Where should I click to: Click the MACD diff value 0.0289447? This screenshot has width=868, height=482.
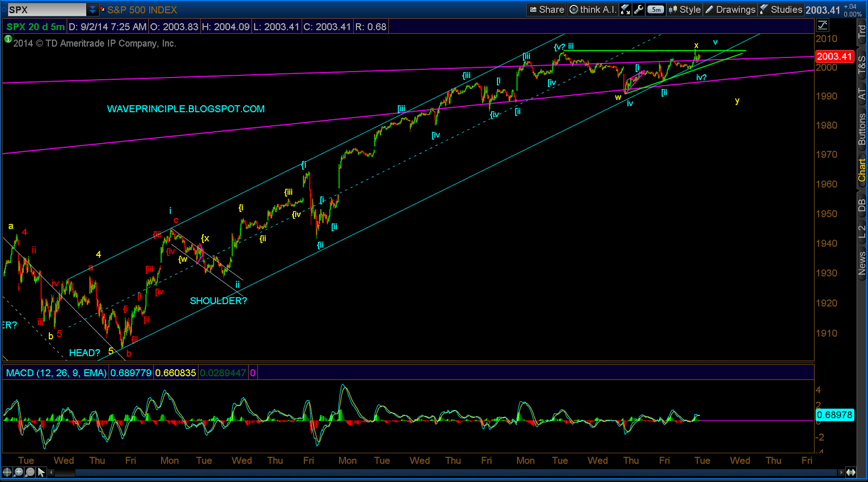coord(223,373)
